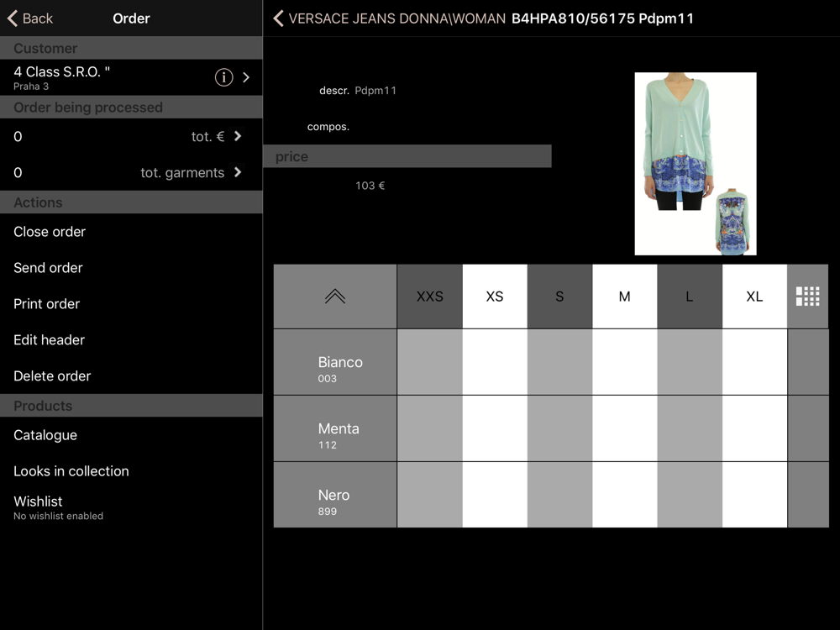Tap Menta XL quantity cell
840x630 pixels.
click(x=754, y=428)
